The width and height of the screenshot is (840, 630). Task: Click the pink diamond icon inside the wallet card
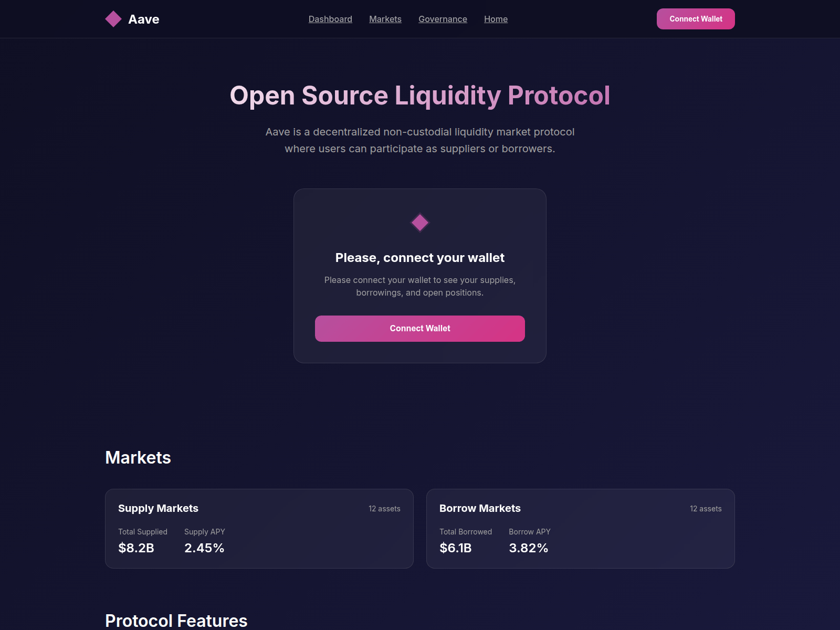[419, 223]
